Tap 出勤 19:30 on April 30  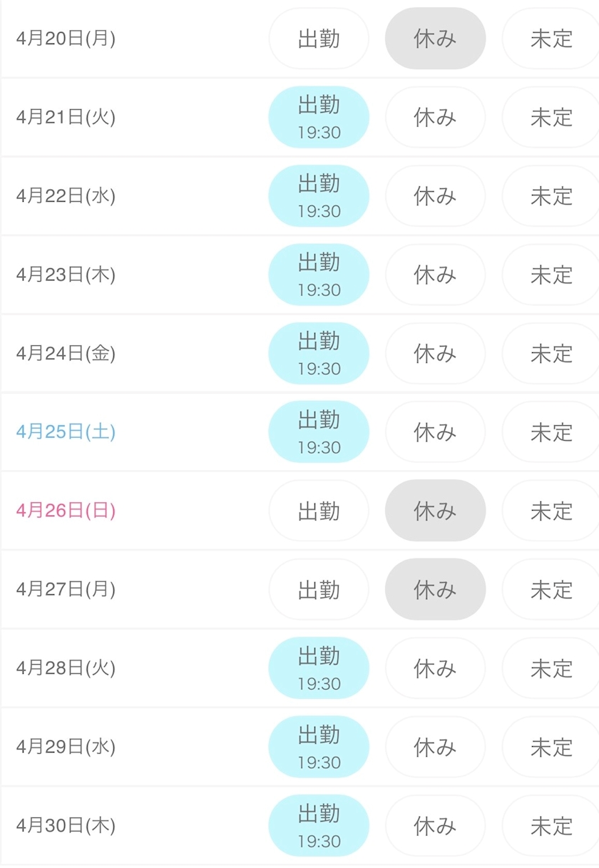(319, 826)
